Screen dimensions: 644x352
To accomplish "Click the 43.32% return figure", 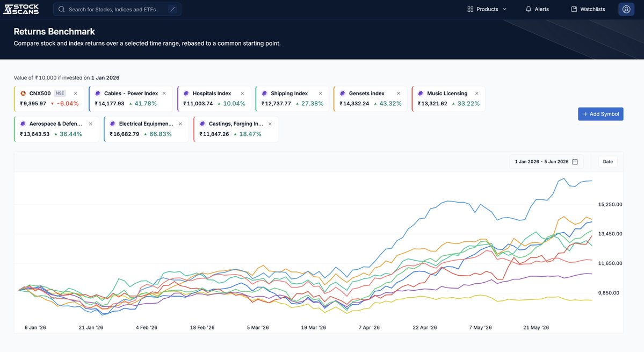I will click(390, 104).
